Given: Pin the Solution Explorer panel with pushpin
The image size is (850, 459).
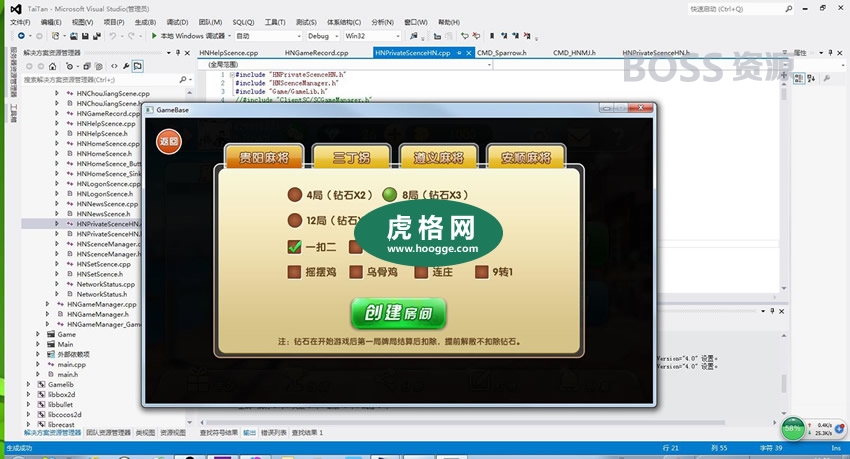Looking at the screenshot, I should [178, 53].
